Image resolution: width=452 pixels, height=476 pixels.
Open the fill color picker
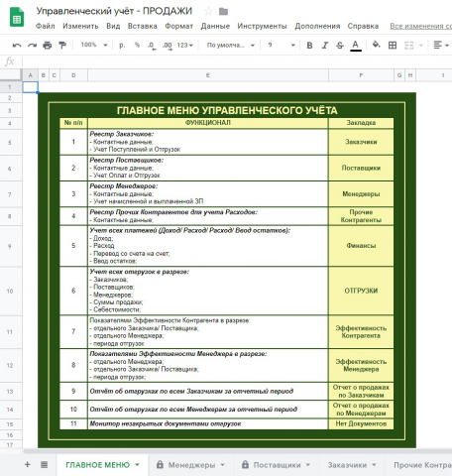[376, 45]
